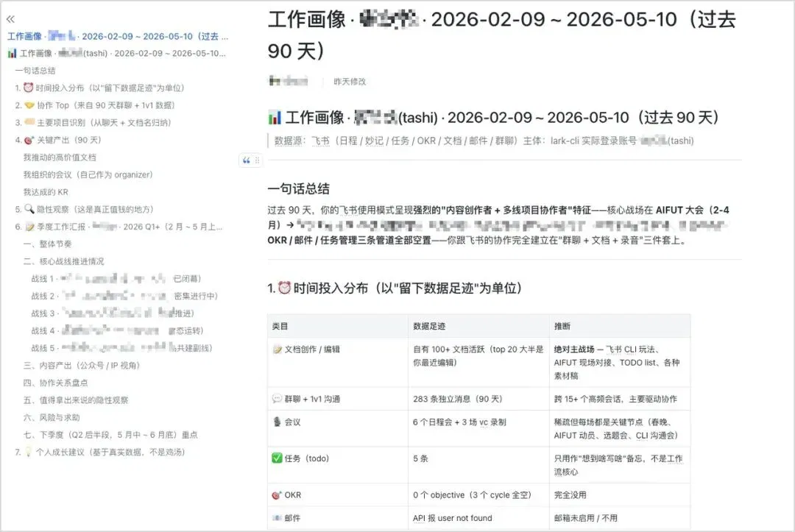This screenshot has width=795, height=532.
Task: Jump to 四、协作关系盘点 in outline
Action: click(x=55, y=383)
